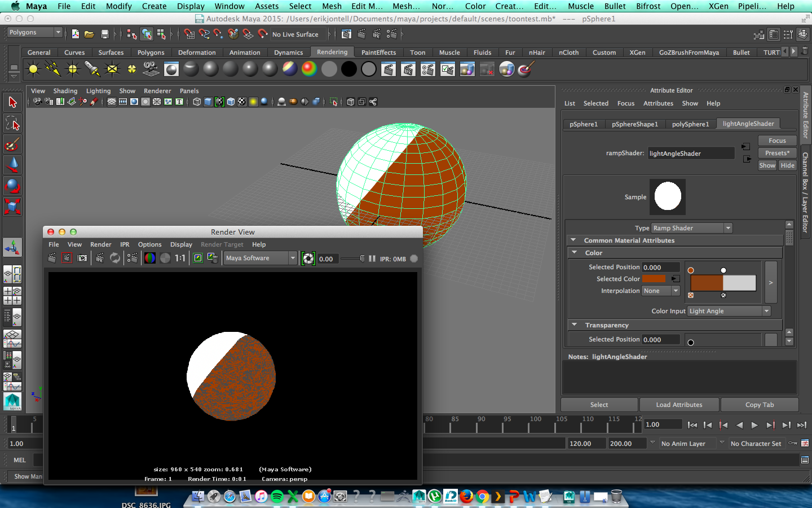The width and height of the screenshot is (812, 508).
Task: Select the arrow Select tool in toolbox
Action: [x=12, y=102]
